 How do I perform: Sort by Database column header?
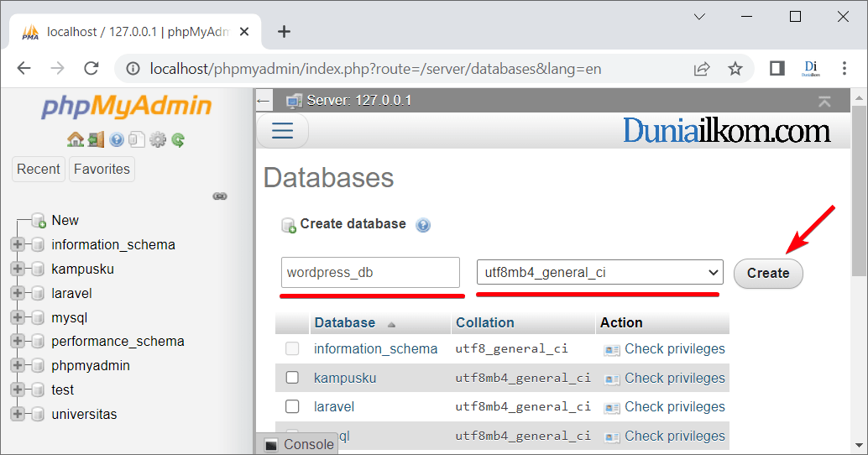pos(344,322)
